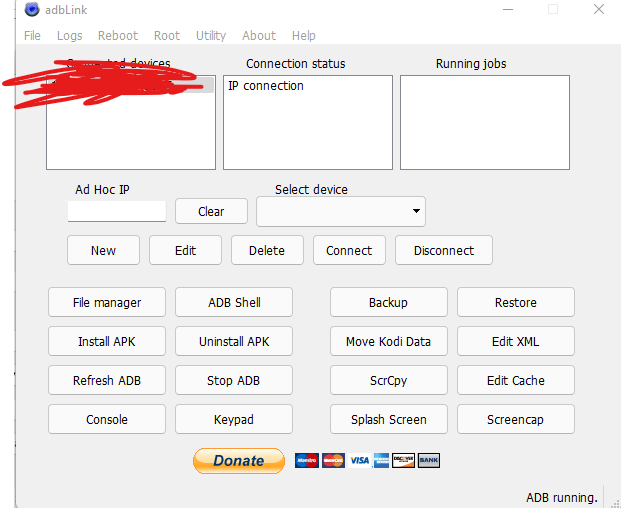Image resolution: width=621 pixels, height=508 pixels.
Task: Open the About menu
Action: 259,36
